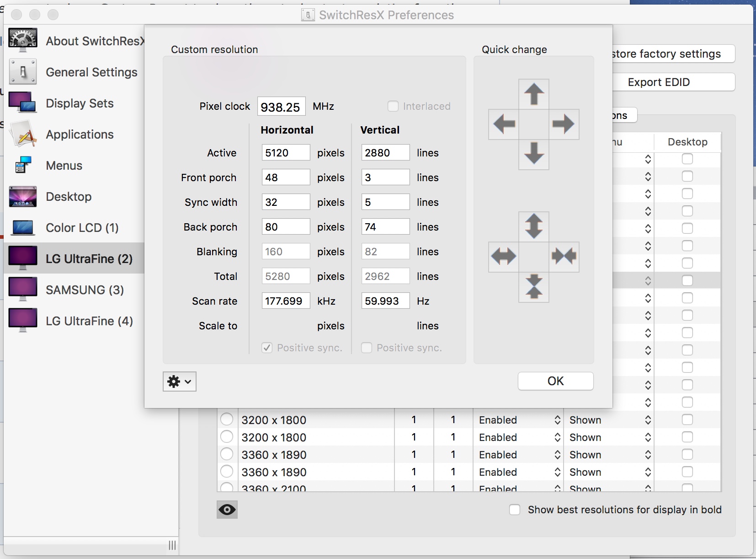Click the sidebar resize grip handle
This screenshot has width=756, height=559.
(x=172, y=545)
